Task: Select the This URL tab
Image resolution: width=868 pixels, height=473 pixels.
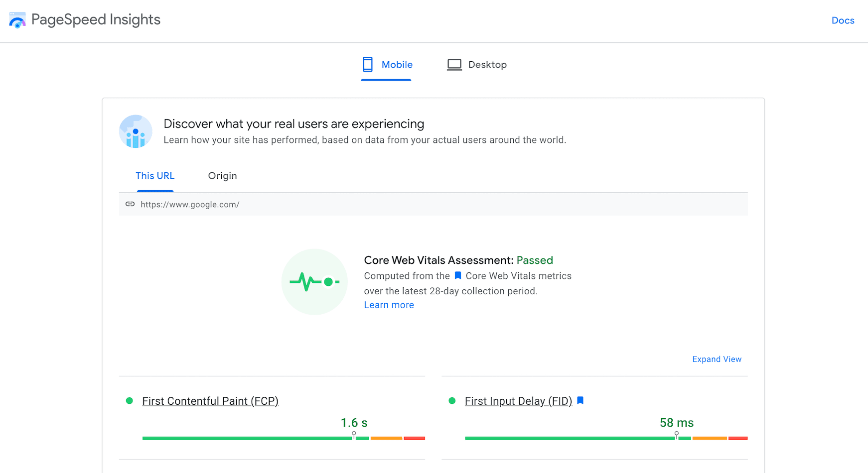Action: (155, 176)
